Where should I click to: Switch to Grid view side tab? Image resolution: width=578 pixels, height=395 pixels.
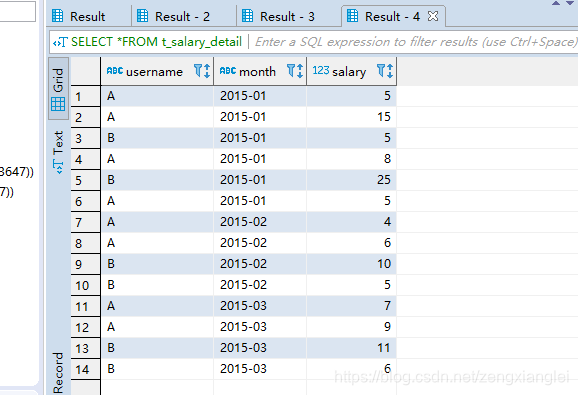point(58,88)
